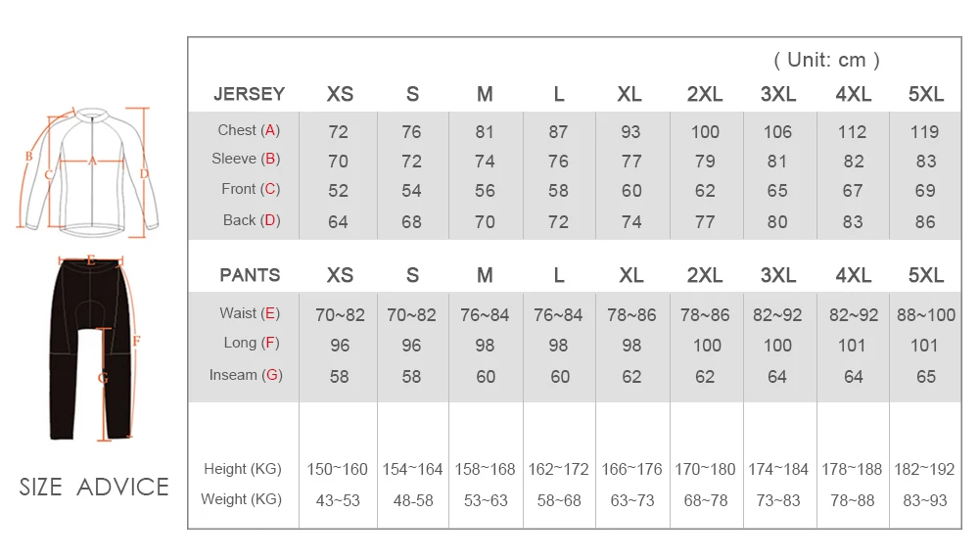Click the letter E above the pants waist
This screenshot has width=979, height=560.
(90, 261)
